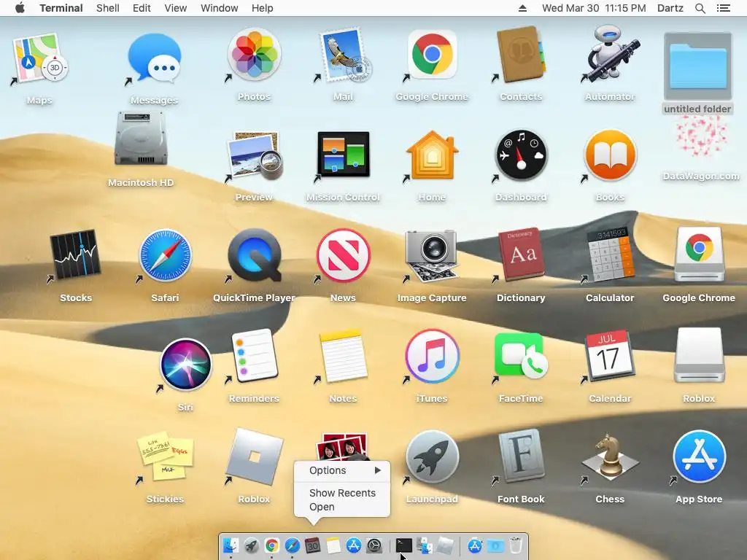Open the Calculator app icon
Screen dimensions: 747x560
(x=610, y=255)
